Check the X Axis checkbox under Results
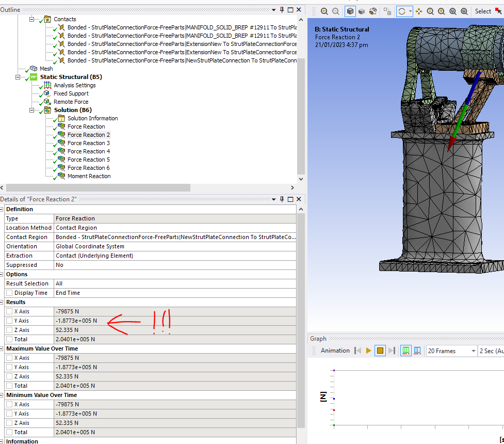The image size is (504, 444). (x=9, y=311)
